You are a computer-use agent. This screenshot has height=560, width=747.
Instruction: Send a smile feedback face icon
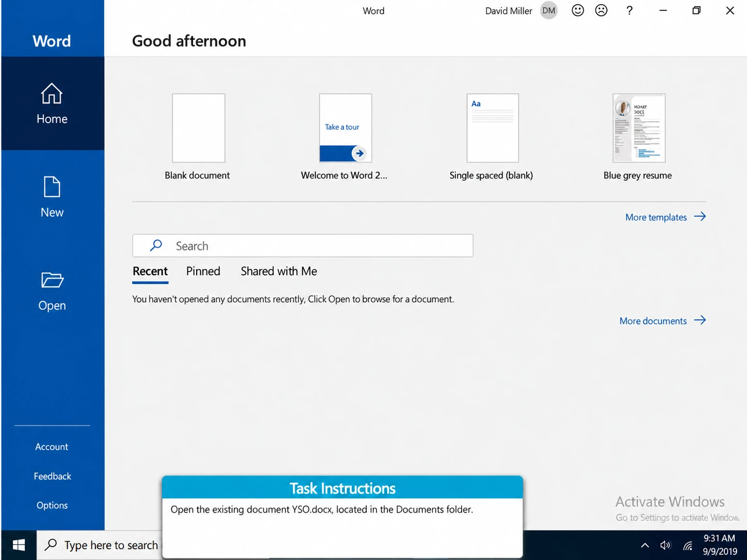coord(578,10)
